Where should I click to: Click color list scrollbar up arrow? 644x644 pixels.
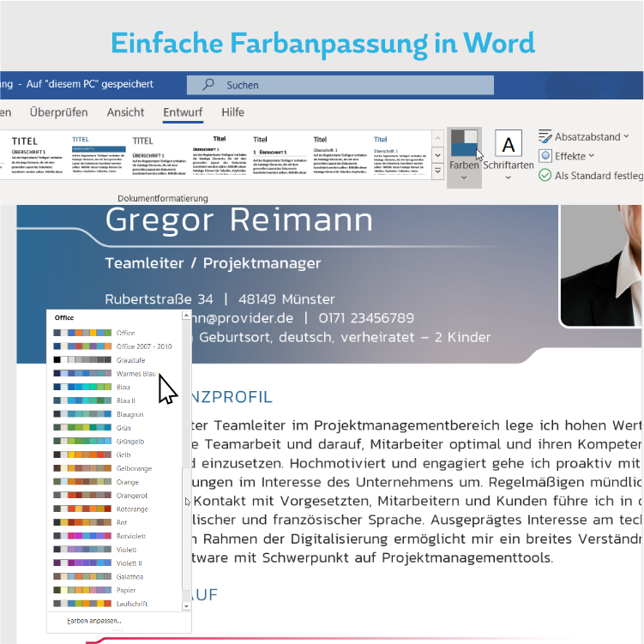point(186,315)
